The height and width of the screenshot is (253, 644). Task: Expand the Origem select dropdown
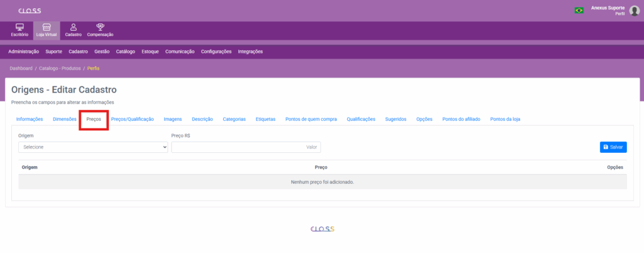[93, 147]
